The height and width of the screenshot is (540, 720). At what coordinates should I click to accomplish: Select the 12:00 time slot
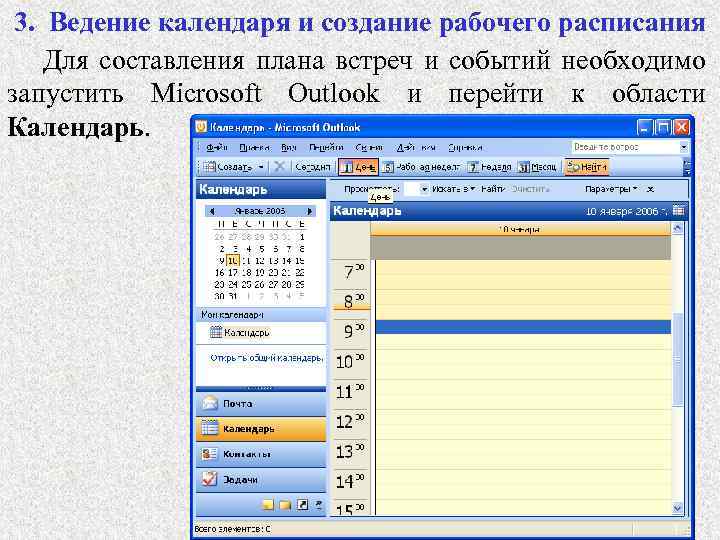[x=523, y=417]
